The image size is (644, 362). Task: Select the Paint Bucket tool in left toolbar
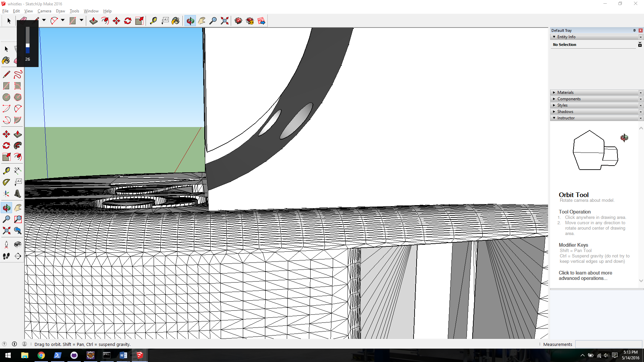pyautogui.click(x=6, y=60)
